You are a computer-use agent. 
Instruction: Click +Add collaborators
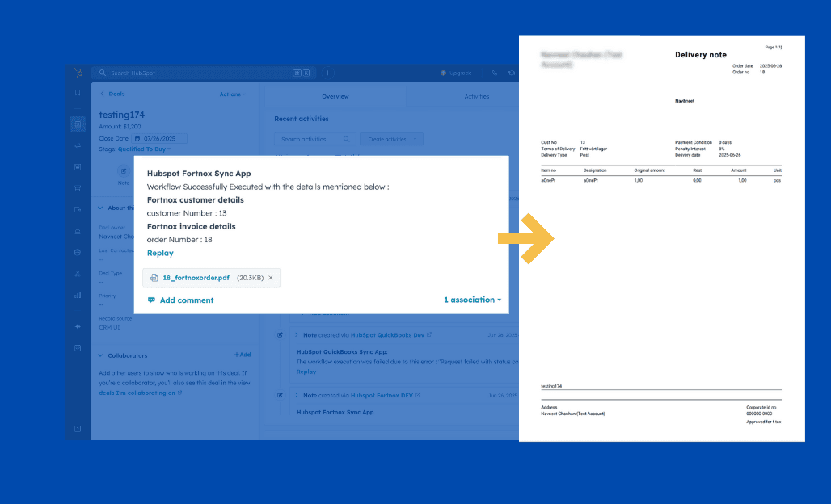[243, 355]
